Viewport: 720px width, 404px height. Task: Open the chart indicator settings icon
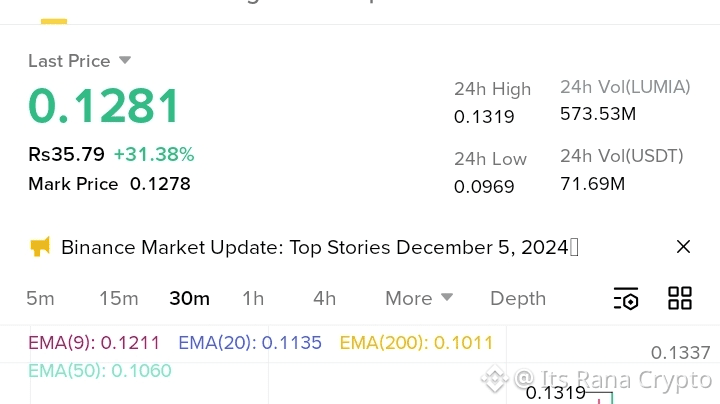626,298
